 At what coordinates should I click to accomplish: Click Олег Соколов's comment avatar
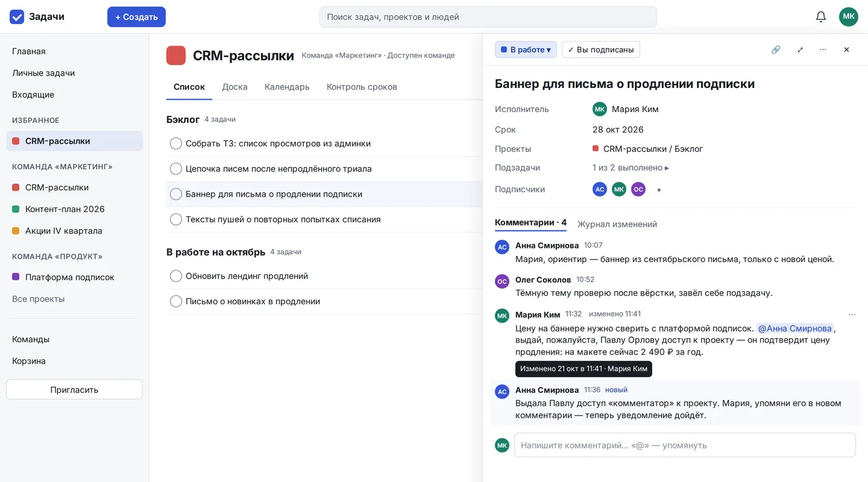(x=502, y=281)
